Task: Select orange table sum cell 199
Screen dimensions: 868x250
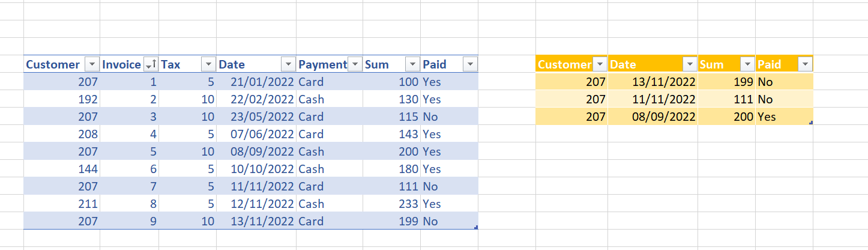Action: [727, 82]
